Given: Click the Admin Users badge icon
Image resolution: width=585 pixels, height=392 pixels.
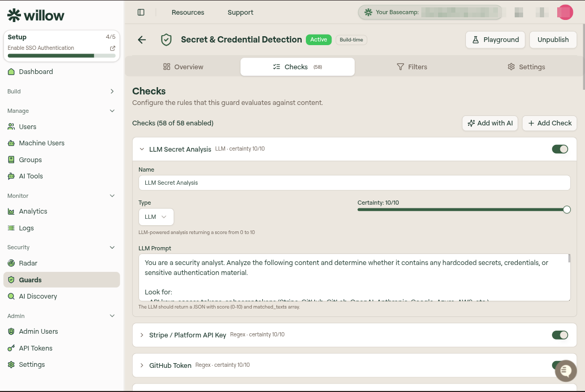Looking at the screenshot, I should point(11,332).
